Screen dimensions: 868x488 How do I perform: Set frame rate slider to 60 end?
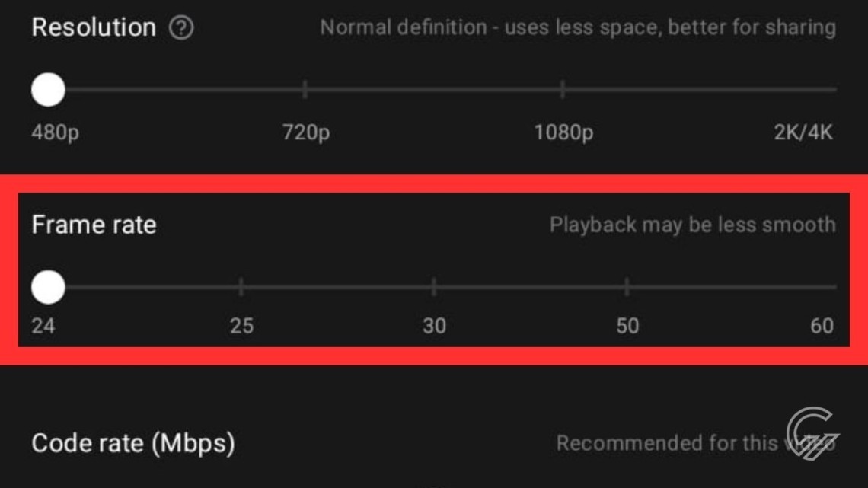[x=834, y=287]
